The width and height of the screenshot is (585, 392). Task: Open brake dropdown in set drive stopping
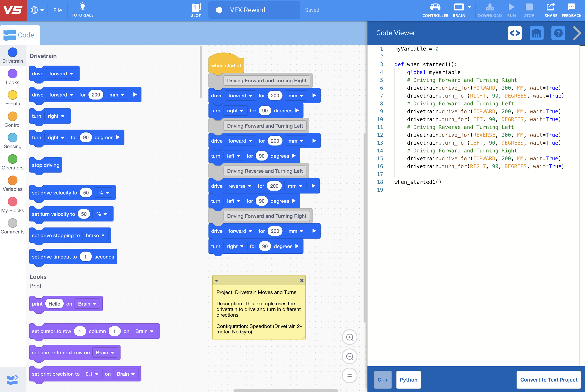click(95, 235)
